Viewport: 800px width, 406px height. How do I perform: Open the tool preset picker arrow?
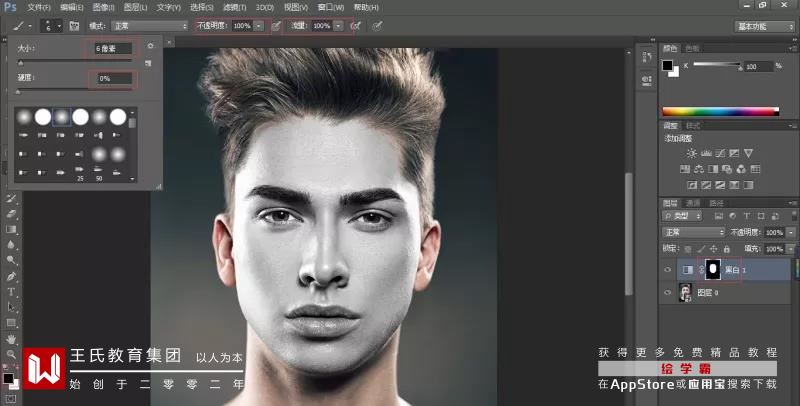pos(30,26)
